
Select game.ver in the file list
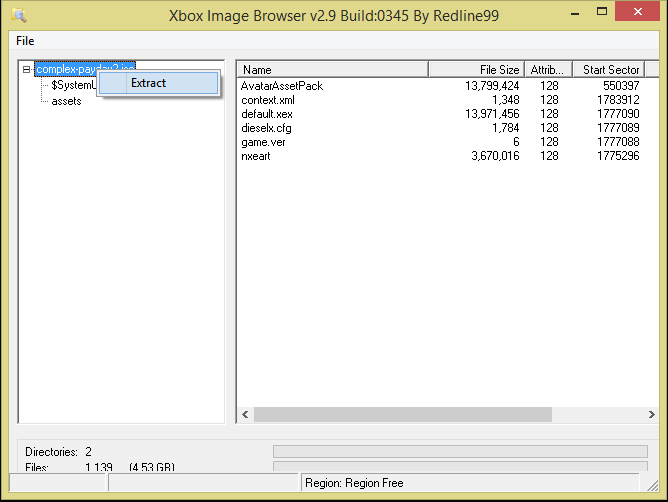click(x=264, y=142)
